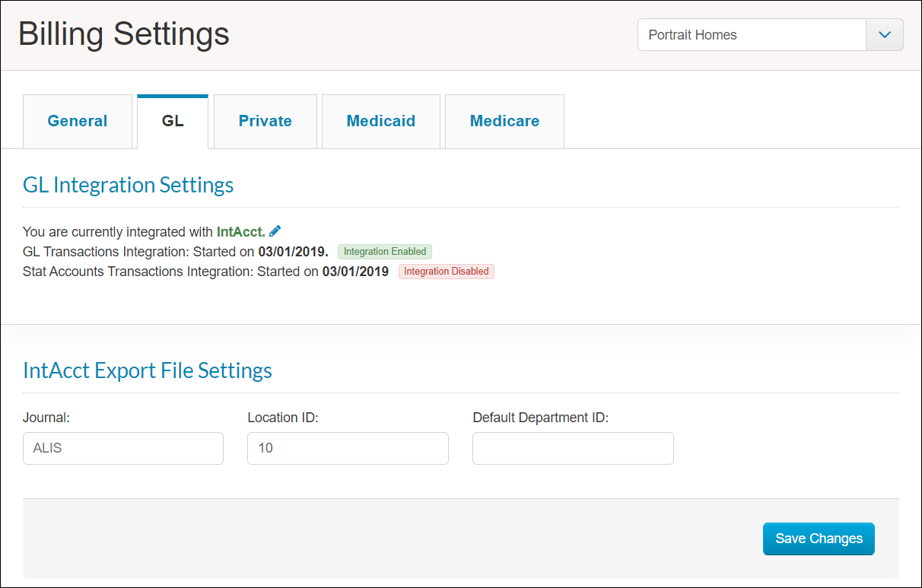
Task: Click the IntAcct Export File Settings heading
Action: point(148,370)
